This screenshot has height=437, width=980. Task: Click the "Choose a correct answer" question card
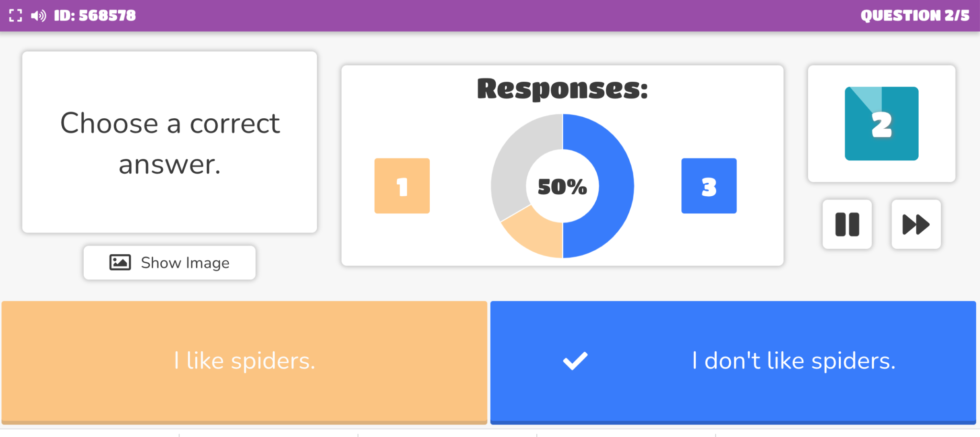pos(169,142)
